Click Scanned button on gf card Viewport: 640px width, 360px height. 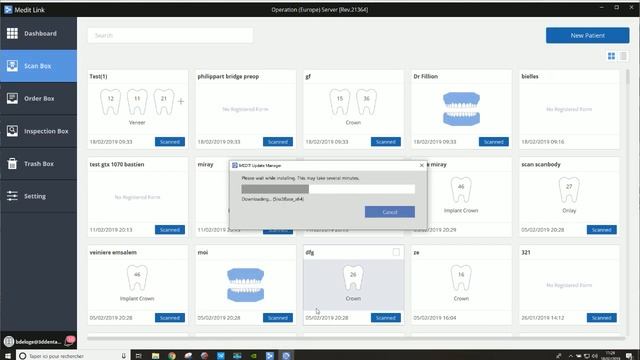click(x=386, y=142)
